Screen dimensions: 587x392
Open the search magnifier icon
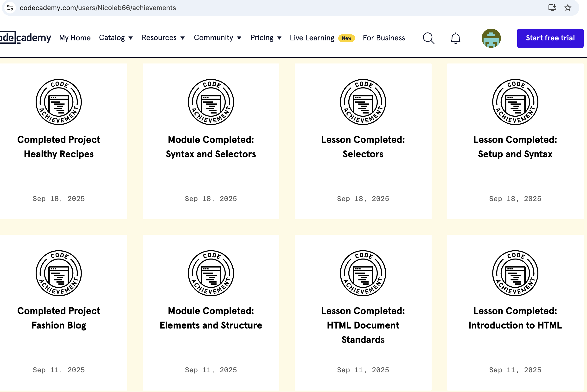pos(428,38)
